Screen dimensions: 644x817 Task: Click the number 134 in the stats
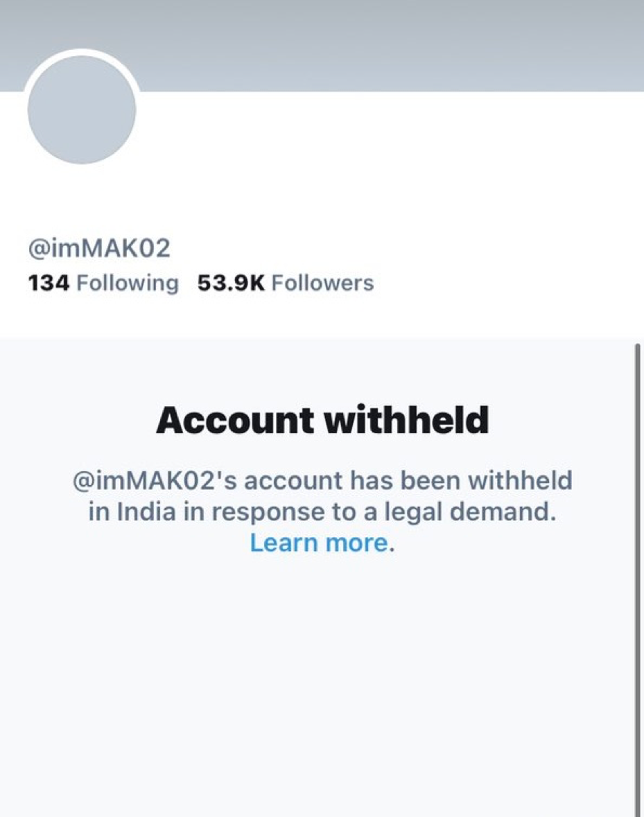coord(49,283)
